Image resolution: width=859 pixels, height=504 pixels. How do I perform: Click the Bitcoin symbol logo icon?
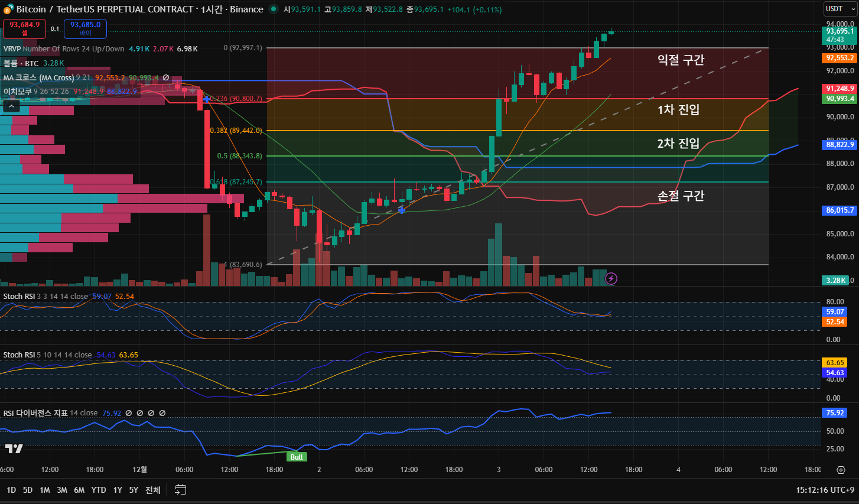[8, 9]
